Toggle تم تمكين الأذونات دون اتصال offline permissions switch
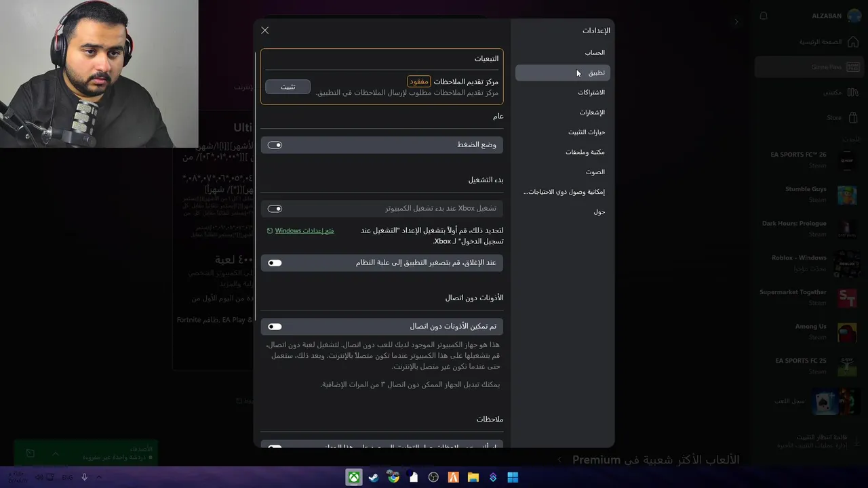Screen dimensions: 868x488 click(x=275, y=327)
